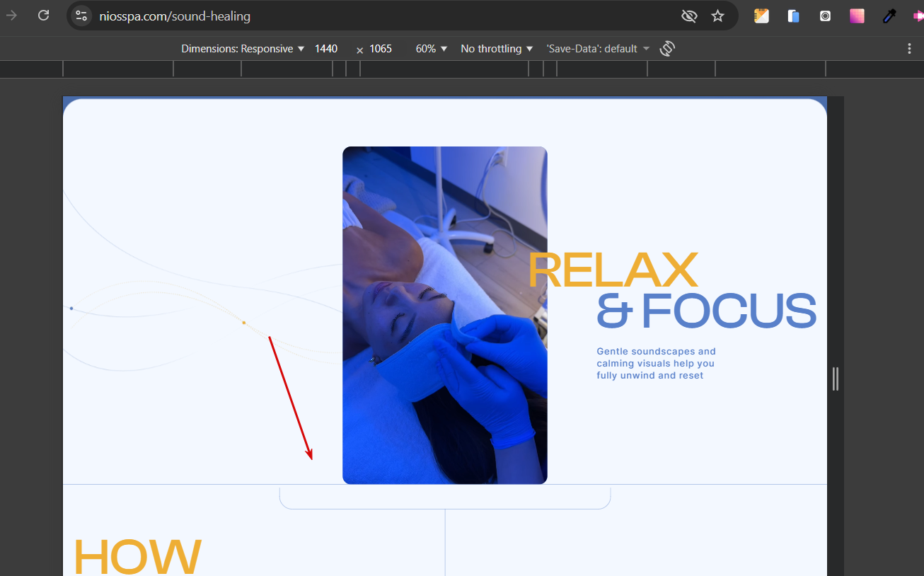The image size is (924, 576).
Task: Click the & FOCUS heading text
Action: [x=706, y=311]
